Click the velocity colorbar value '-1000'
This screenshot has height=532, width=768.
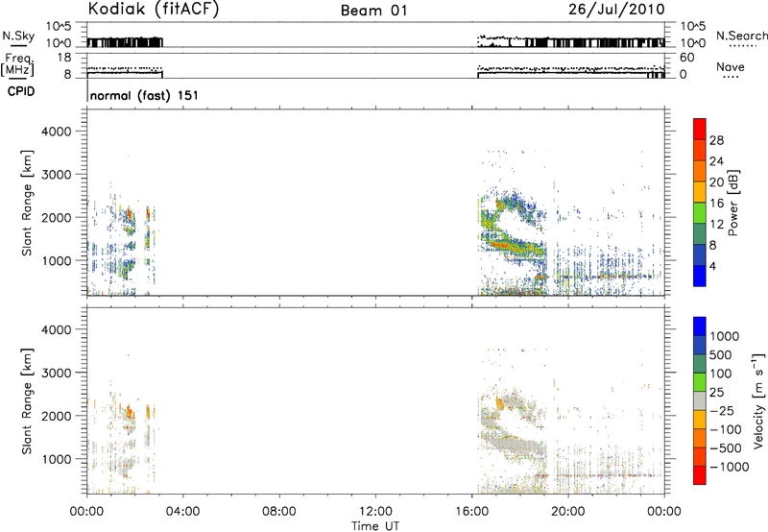tap(729, 467)
